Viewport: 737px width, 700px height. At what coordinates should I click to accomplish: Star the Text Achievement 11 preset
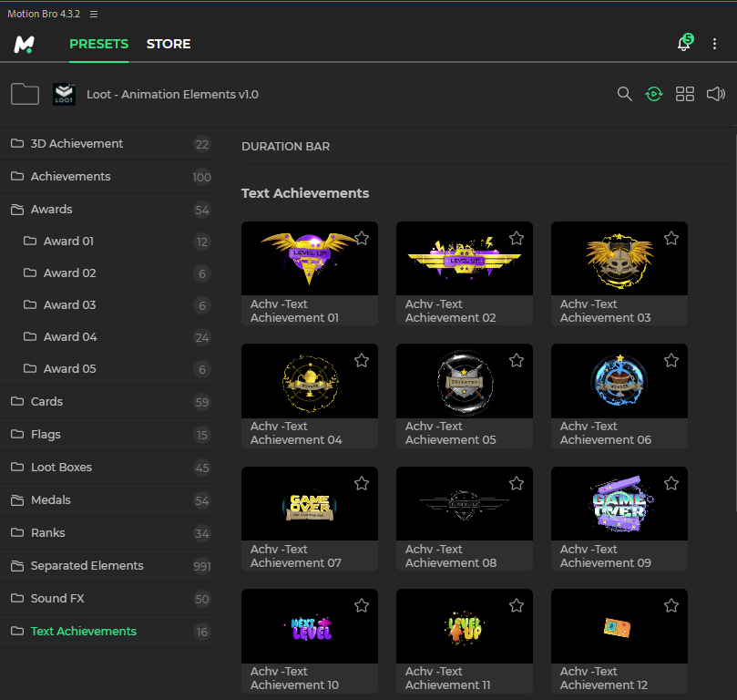coord(517,605)
